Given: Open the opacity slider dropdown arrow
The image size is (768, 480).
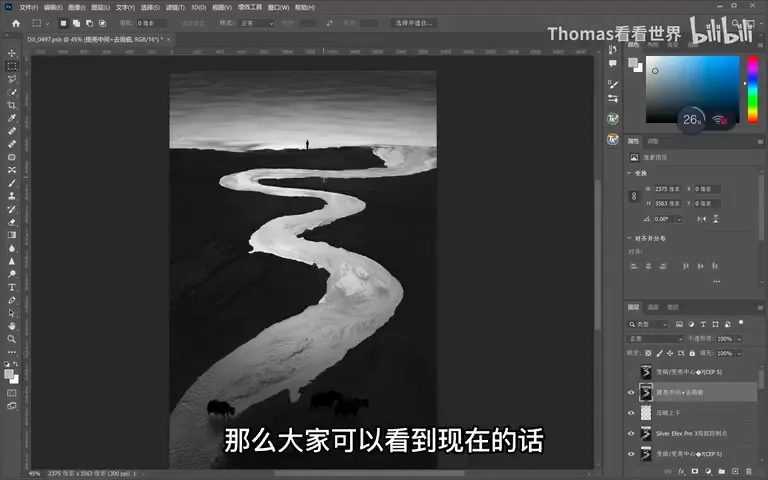Looking at the screenshot, I should [739, 339].
